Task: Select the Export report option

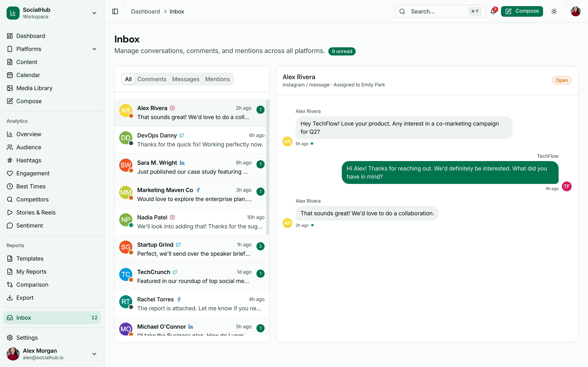Action: [25, 298]
